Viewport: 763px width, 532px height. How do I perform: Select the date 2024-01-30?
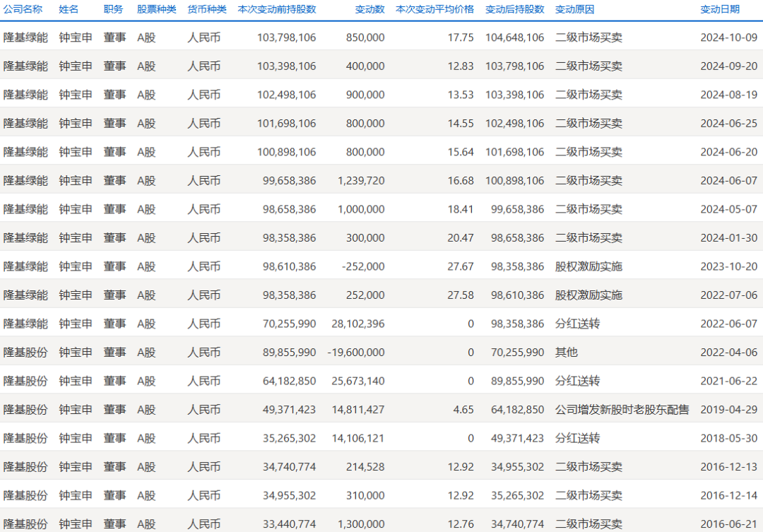tap(729, 238)
